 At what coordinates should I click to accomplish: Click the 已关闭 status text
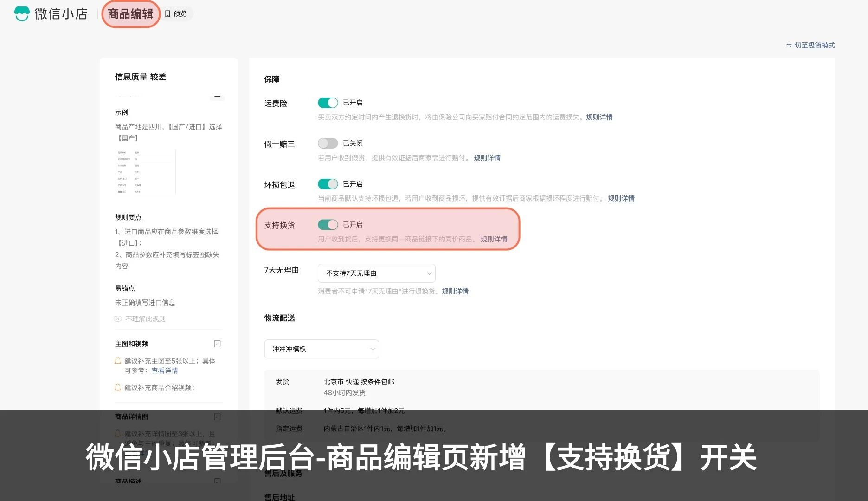click(x=353, y=143)
